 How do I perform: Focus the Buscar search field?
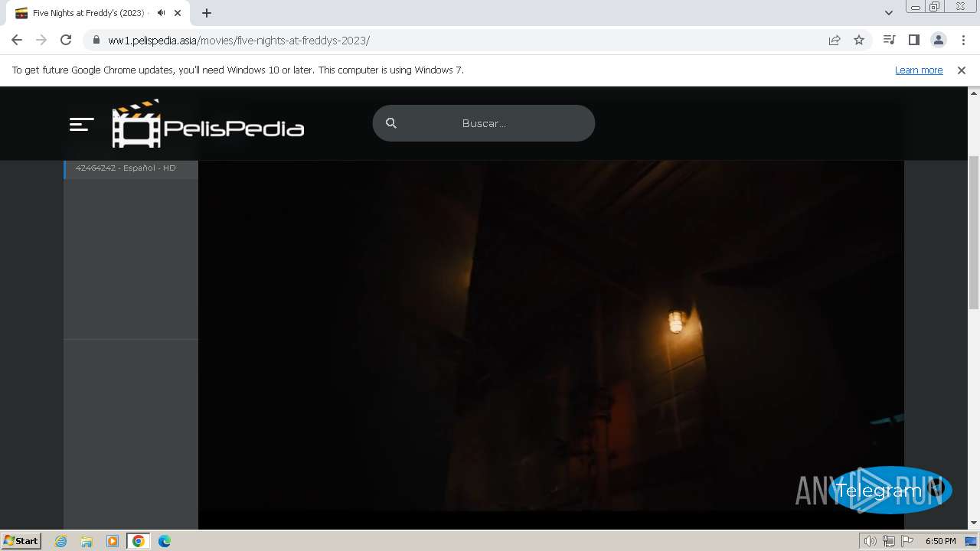coord(484,123)
